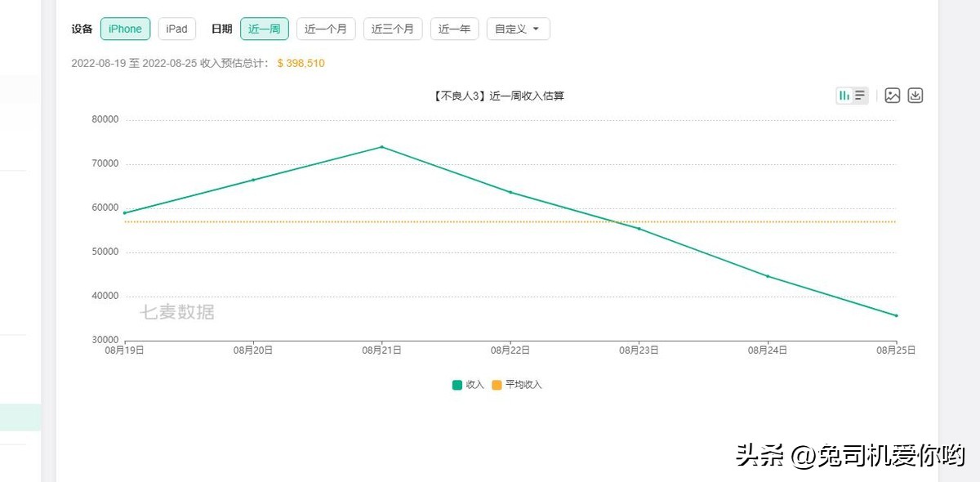Select the iPad device option
The height and width of the screenshot is (482, 980).
click(x=176, y=29)
